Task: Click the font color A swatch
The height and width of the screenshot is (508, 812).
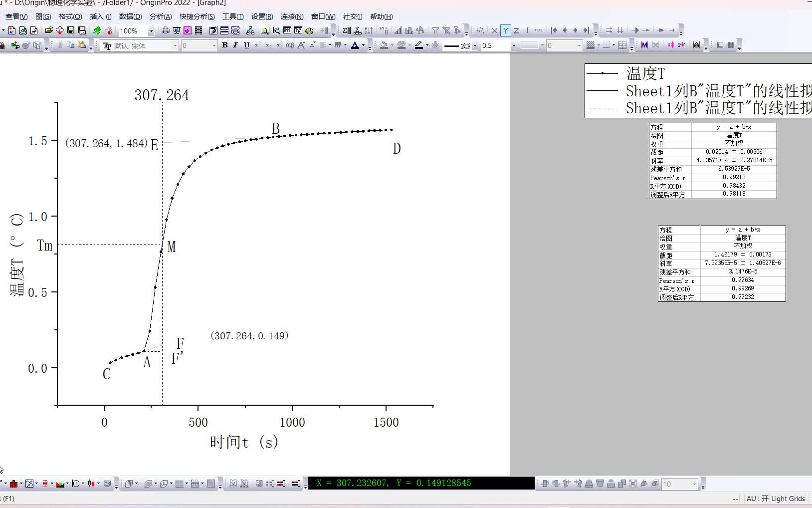Action: [355, 45]
